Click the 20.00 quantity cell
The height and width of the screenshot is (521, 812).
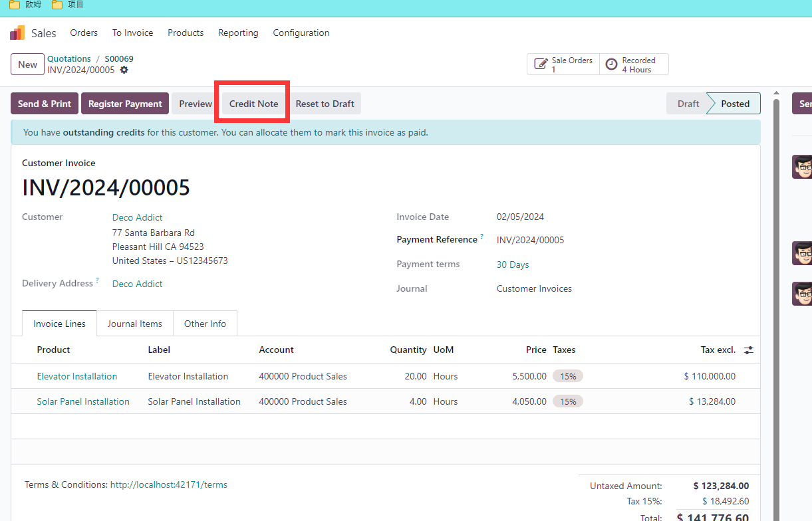(416, 376)
